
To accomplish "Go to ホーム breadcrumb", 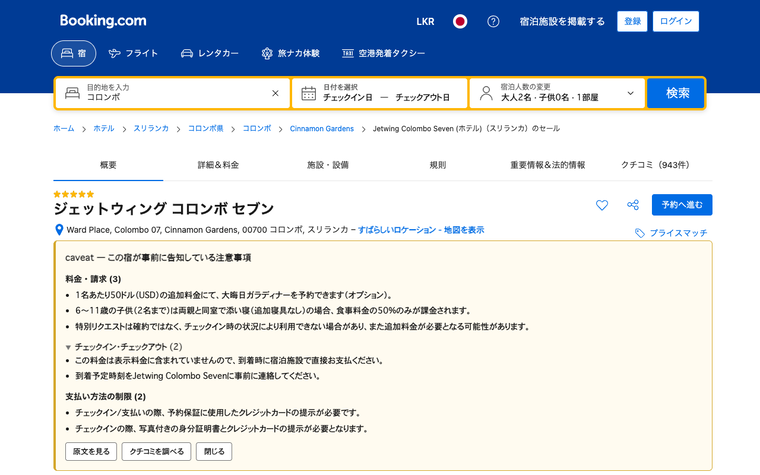I will pyautogui.click(x=63, y=128).
